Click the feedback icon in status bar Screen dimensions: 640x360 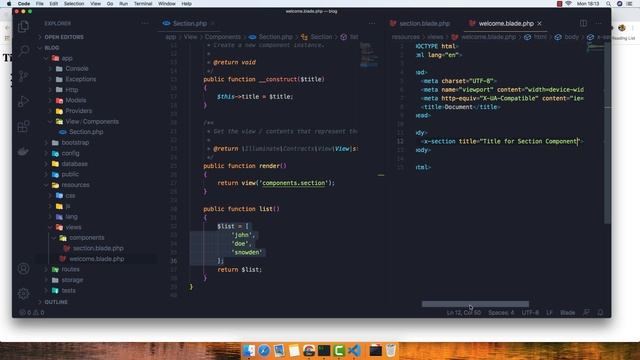[586, 313]
